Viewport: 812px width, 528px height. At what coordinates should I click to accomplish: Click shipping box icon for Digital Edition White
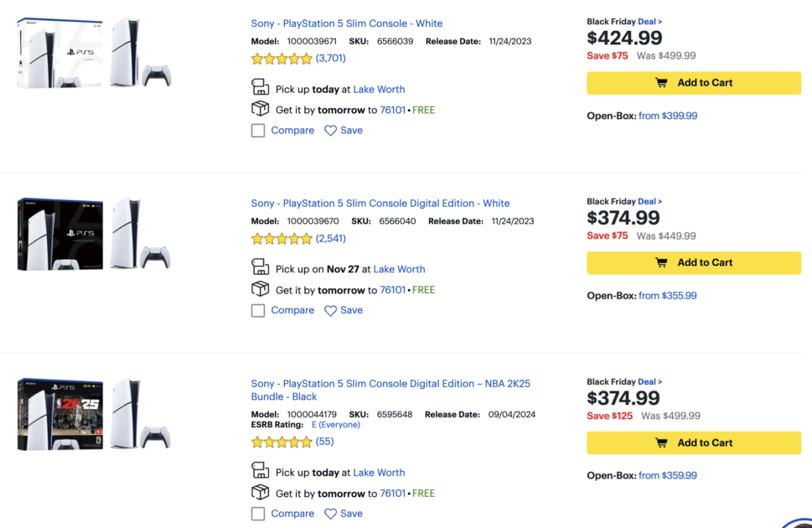(260, 289)
